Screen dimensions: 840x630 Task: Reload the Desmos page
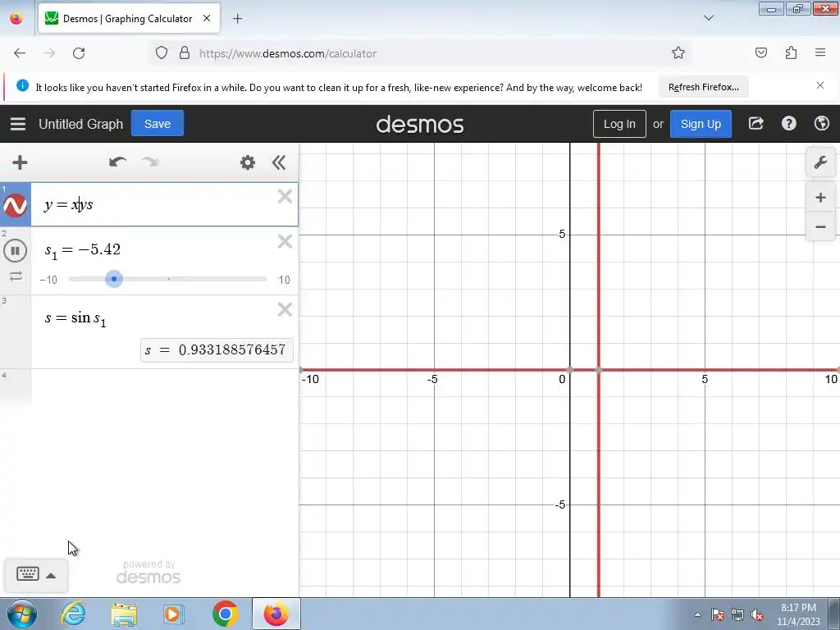pyautogui.click(x=79, y=53)
